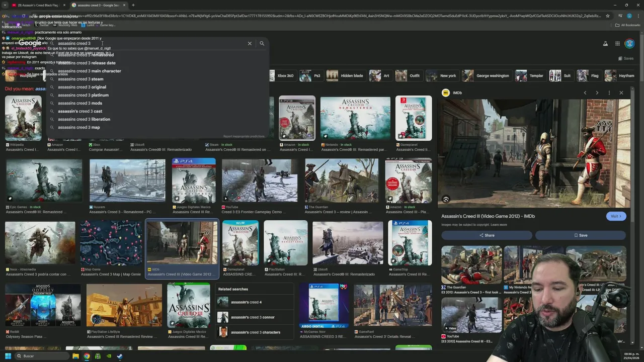Click Save button in preview panel

pyautogui.click(x=580, y=235)
